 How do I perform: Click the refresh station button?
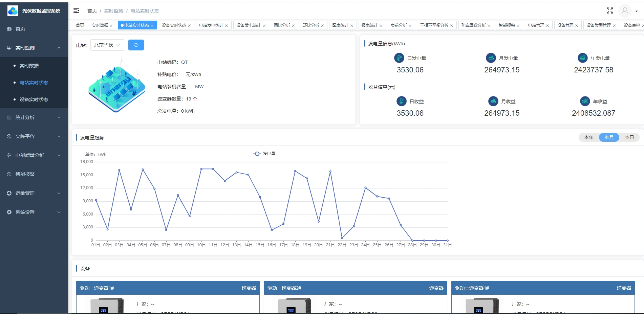[136, 45]
